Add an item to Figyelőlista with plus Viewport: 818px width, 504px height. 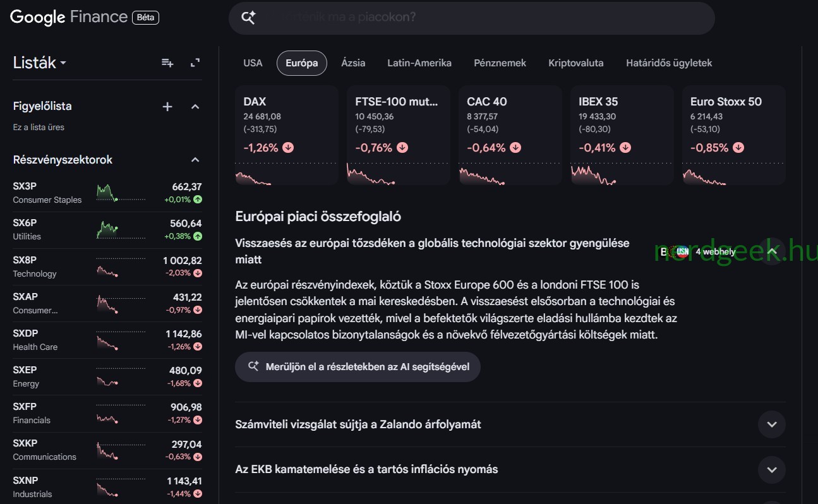pyautogui.click(x=167, y=107)
